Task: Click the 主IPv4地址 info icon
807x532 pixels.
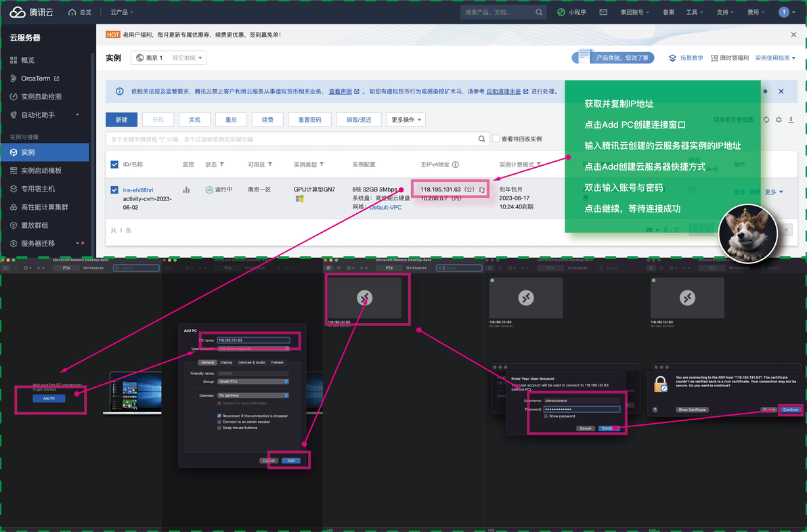Action: tap(456, 164)
